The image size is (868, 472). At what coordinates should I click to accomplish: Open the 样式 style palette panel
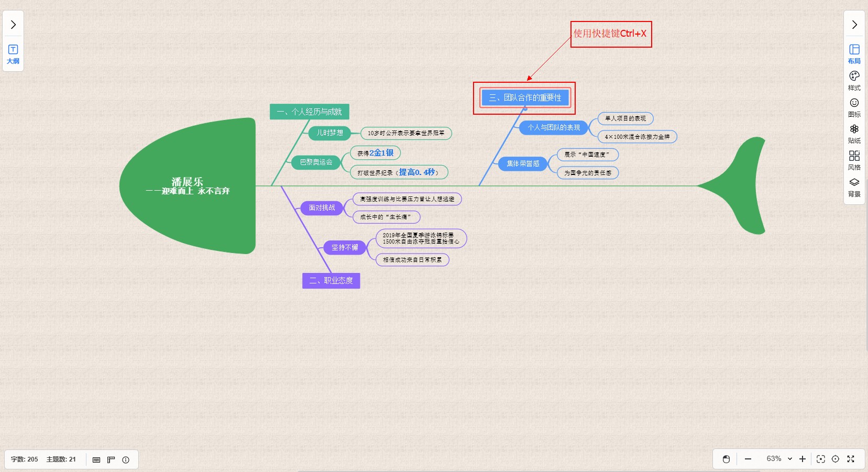pos(854,80)
